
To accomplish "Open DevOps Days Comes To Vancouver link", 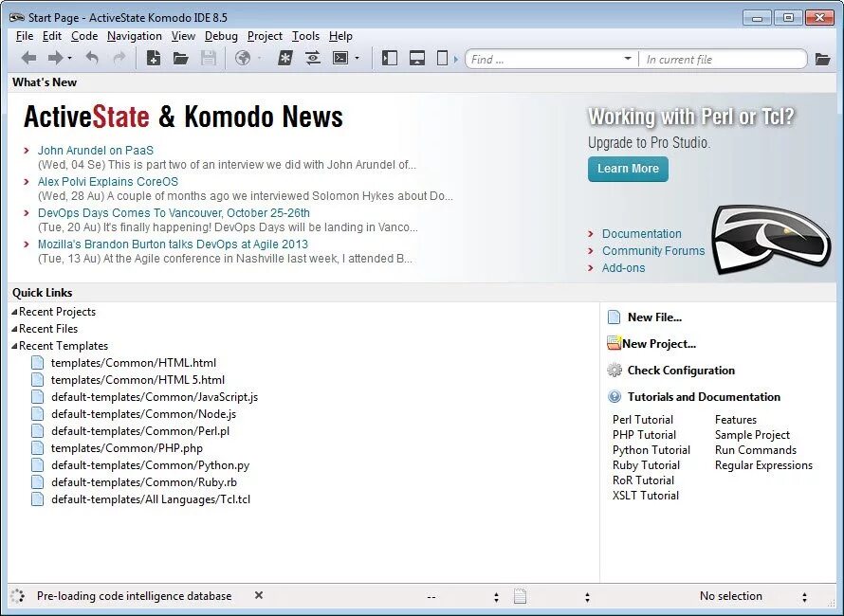I will pyautogui.click(x=174, y=213).
